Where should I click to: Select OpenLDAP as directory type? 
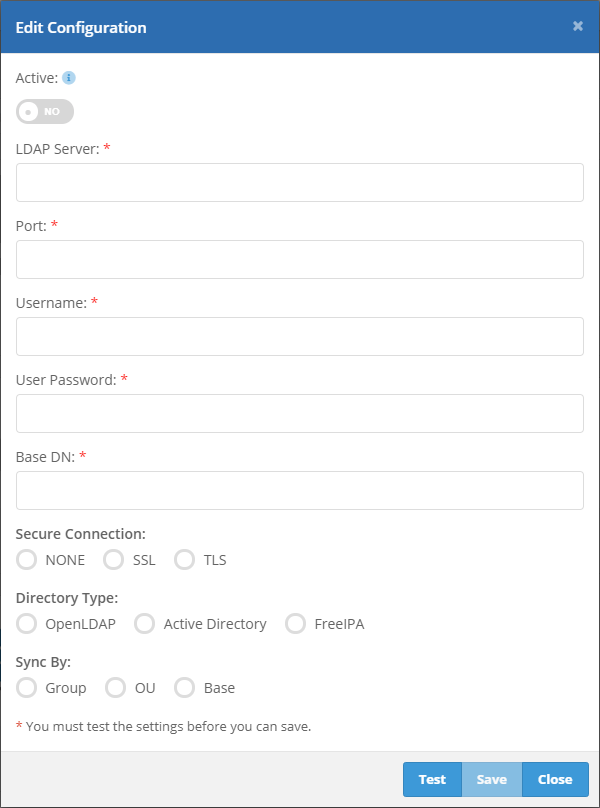click(x=27, y=624)
